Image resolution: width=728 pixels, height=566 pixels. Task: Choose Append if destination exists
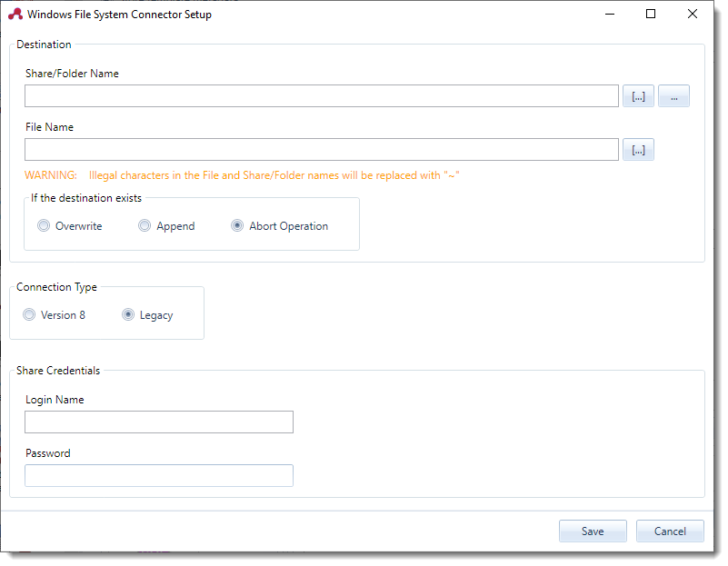click(145, 226)
